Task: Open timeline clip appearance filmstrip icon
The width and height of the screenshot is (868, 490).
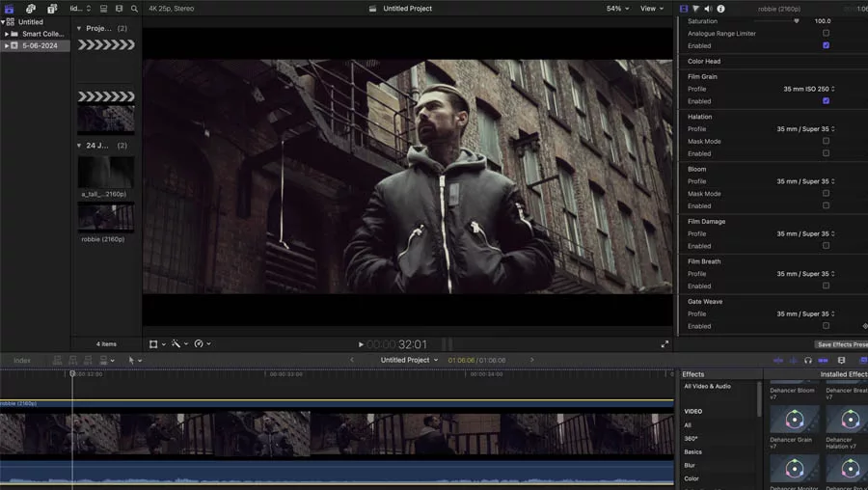Action: pos(841,360)
